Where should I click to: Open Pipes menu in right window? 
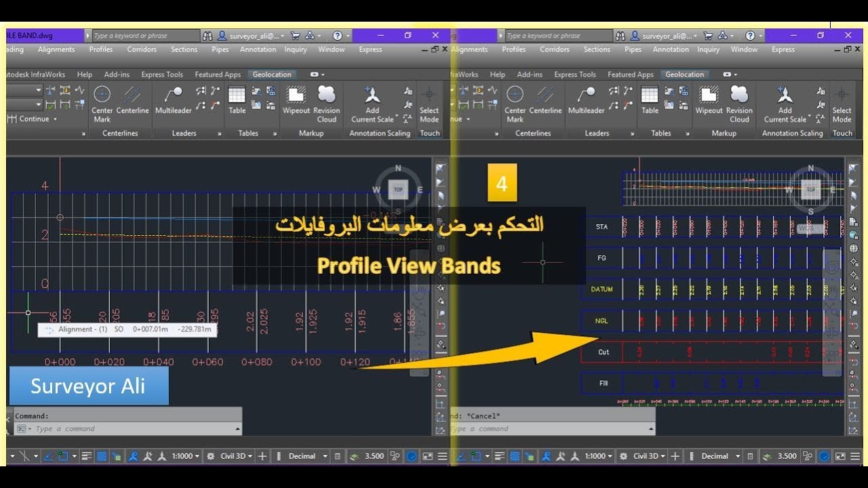pos(633,49)
